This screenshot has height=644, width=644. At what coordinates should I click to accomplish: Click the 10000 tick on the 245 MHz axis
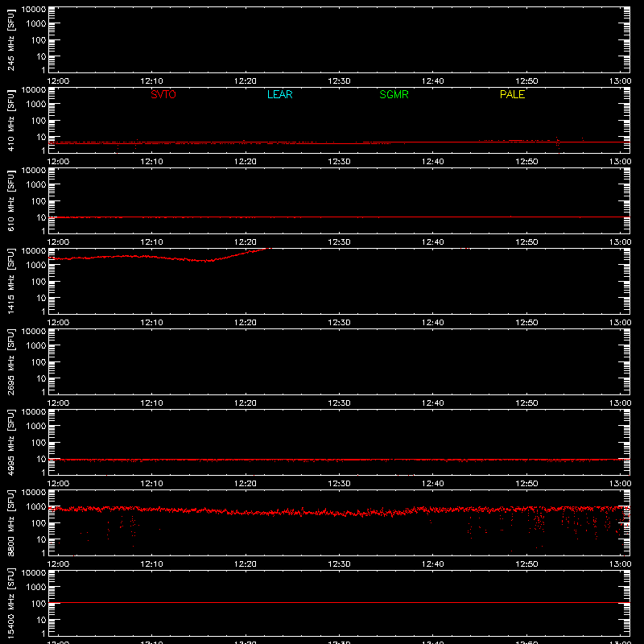tap(34, 10)
